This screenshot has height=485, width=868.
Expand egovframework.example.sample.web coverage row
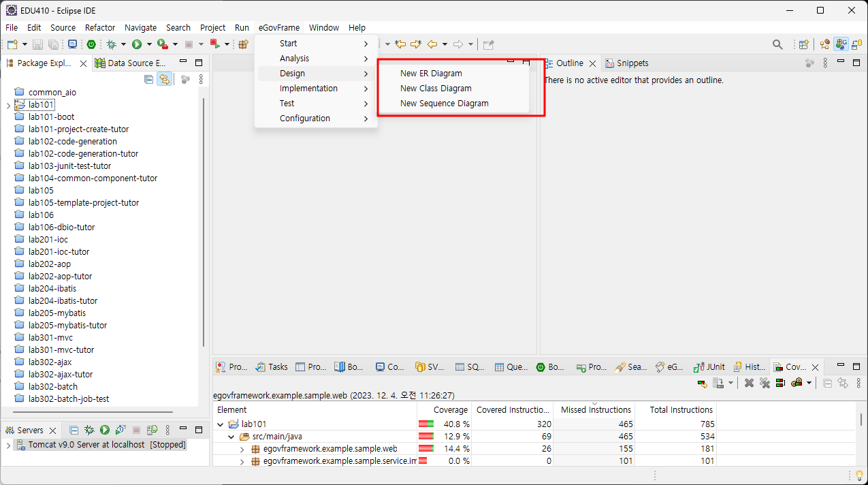[242, 449]
